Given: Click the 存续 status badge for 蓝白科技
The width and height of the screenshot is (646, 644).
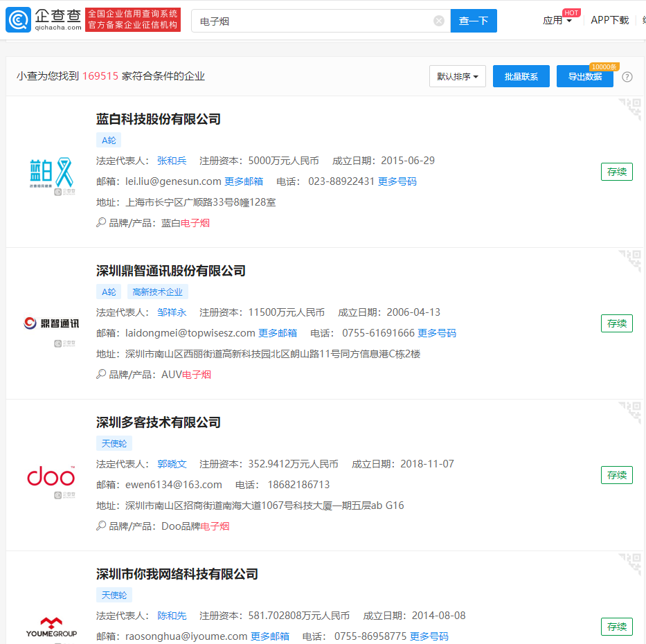Looking at the screenshot, I should [x=617, y=172].
